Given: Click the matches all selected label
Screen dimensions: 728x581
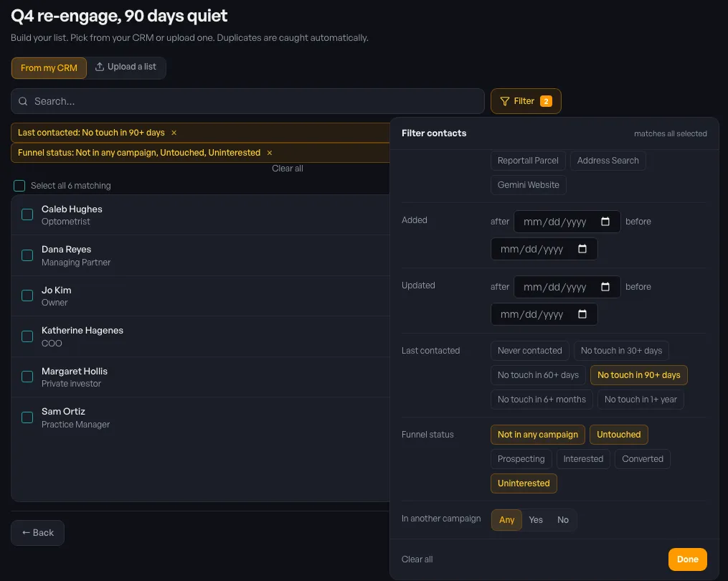Looking at the screenshot, I should coord(670,133).
